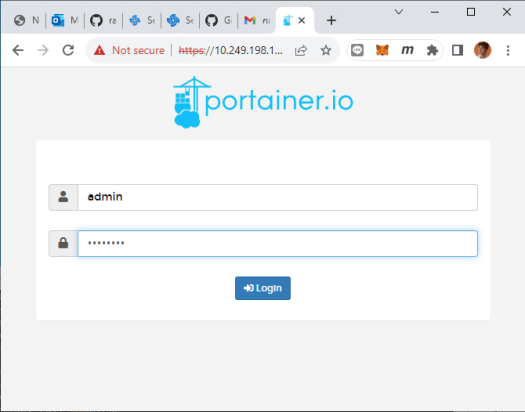Viewport: 525px width, 412px height.
Task: Click the Login button
Action: [x=262, y=288]
